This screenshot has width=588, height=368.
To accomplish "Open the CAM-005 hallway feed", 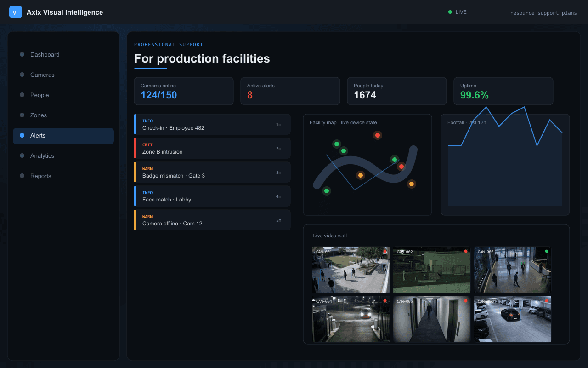I will tap(432, 319).
